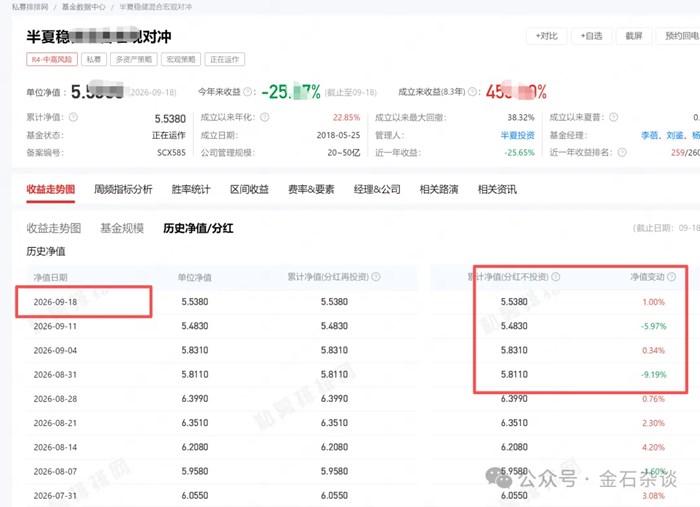Click 净值变动 value 2.30%
700x507 pixels.
[654, 423]
